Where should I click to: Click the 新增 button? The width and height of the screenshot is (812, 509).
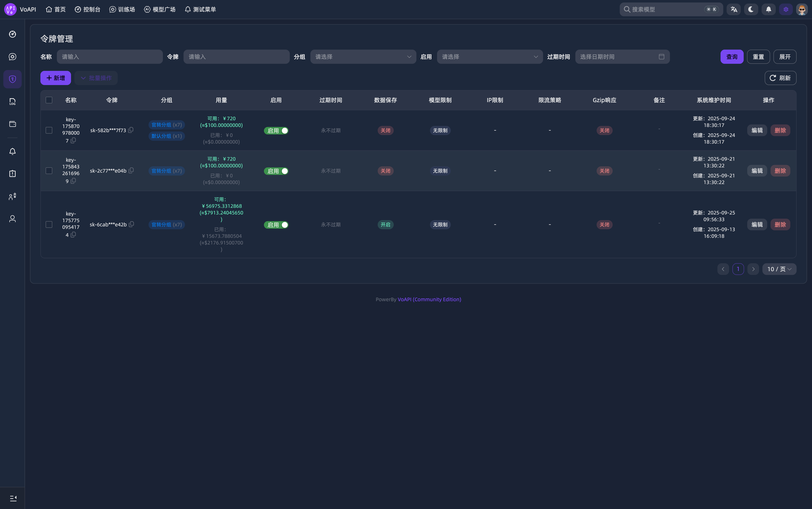point(55,78)
